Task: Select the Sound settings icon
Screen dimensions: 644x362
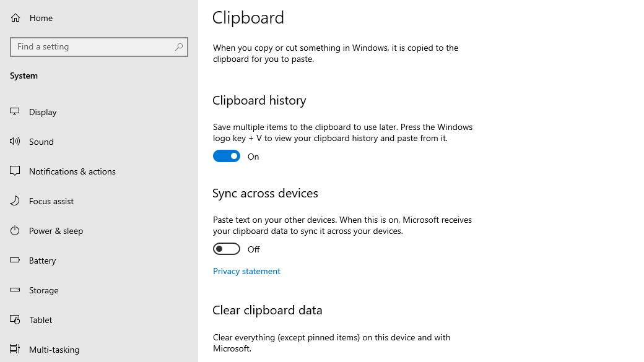Action: 14,142
